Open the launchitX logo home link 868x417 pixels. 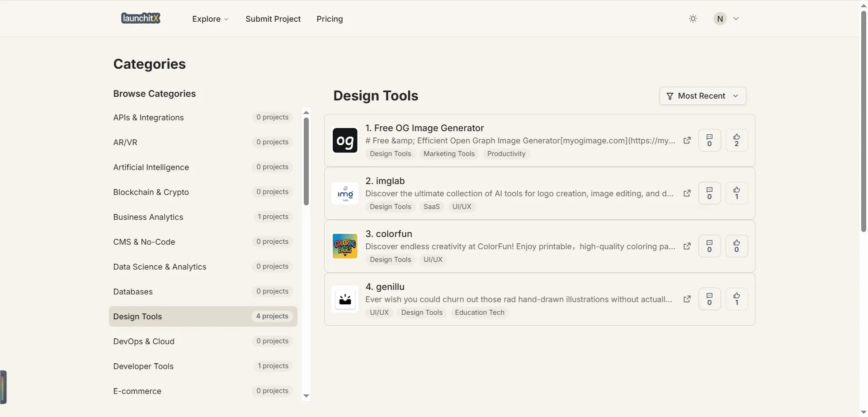tap(141, 19)
